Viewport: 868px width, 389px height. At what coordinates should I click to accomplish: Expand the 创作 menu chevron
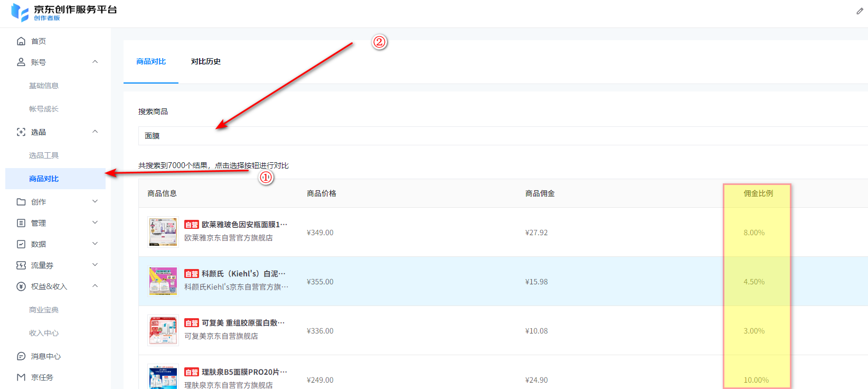tap(95, 201)
